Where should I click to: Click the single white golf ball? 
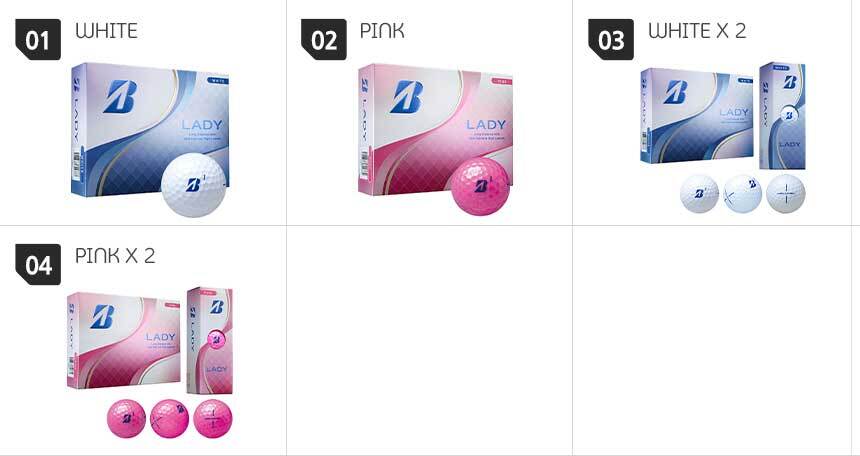[194, 185]
